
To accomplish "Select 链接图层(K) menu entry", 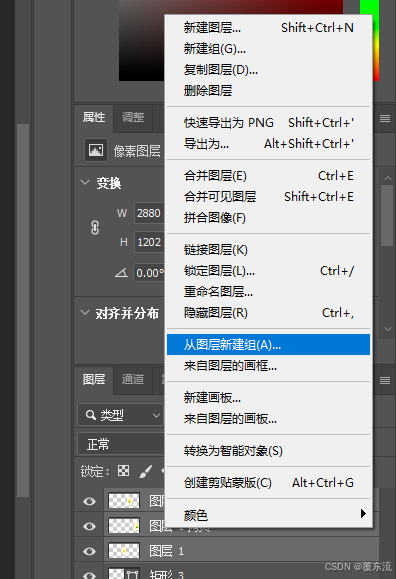I will [268, 250].
